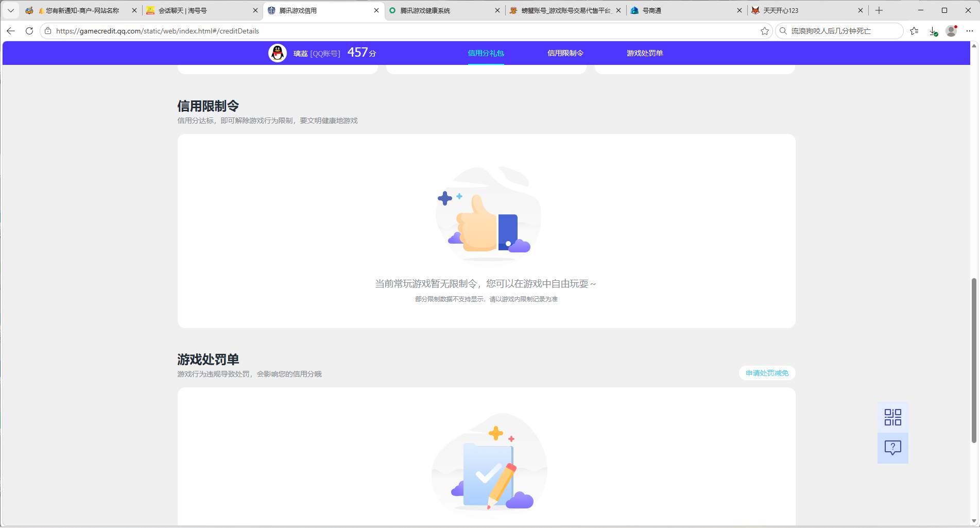Reload the page with refresh icon
The height and width of the screenshot is (528, 980).
click(x=29, y=31)
